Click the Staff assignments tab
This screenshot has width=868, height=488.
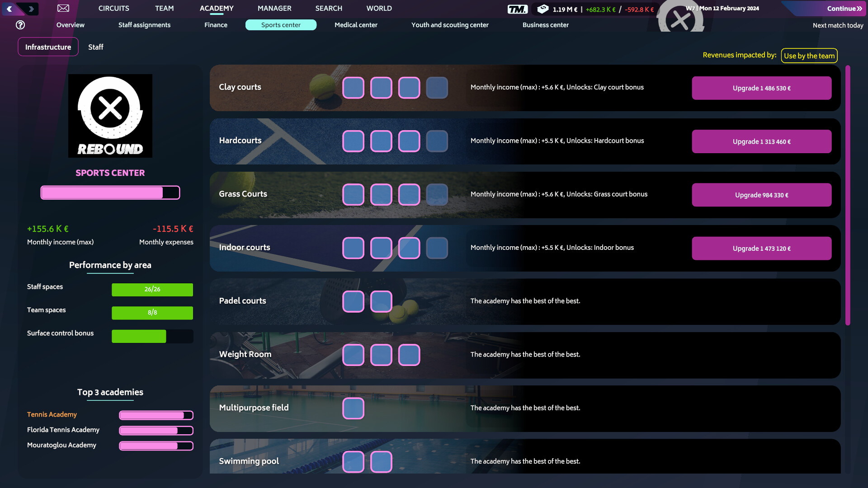pyautogui.click(x=144, y=25)
